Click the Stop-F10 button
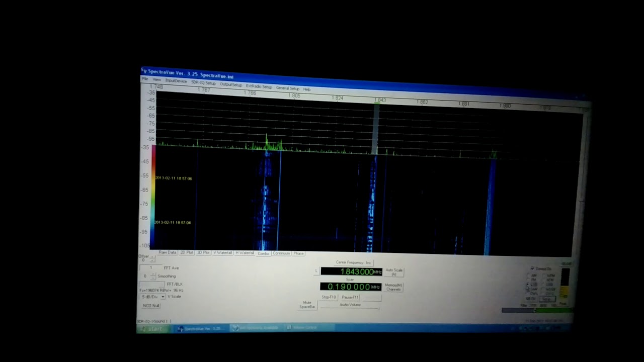Viewport: 644px width, 362px height. pos(329,297)
